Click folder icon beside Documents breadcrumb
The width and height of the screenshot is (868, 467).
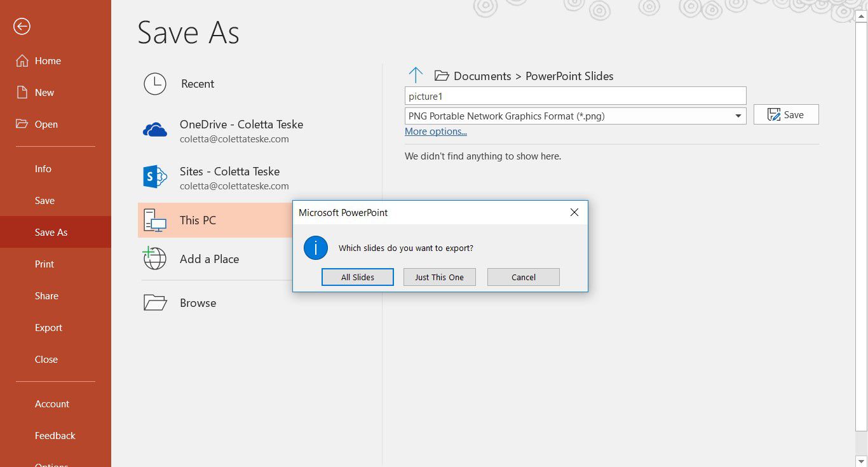pos(442,76)
